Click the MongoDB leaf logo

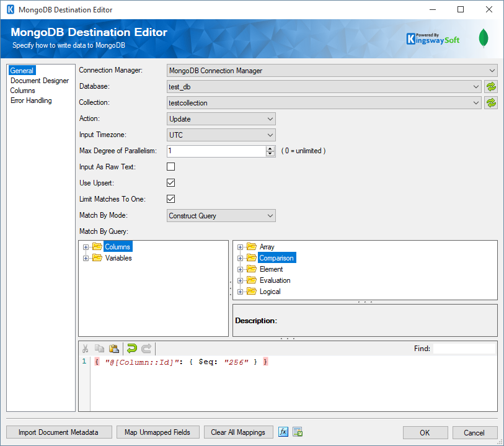pos(484,38)
